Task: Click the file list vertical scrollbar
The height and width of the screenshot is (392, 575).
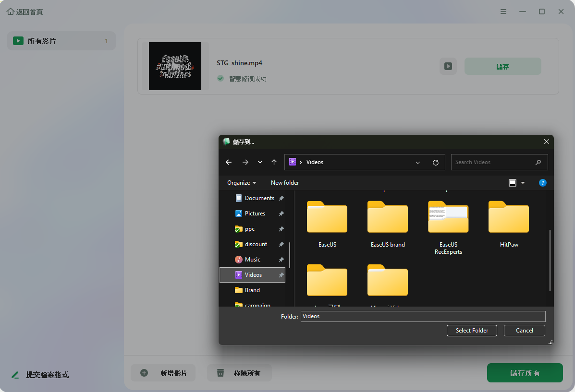Action: click(550, 260)
